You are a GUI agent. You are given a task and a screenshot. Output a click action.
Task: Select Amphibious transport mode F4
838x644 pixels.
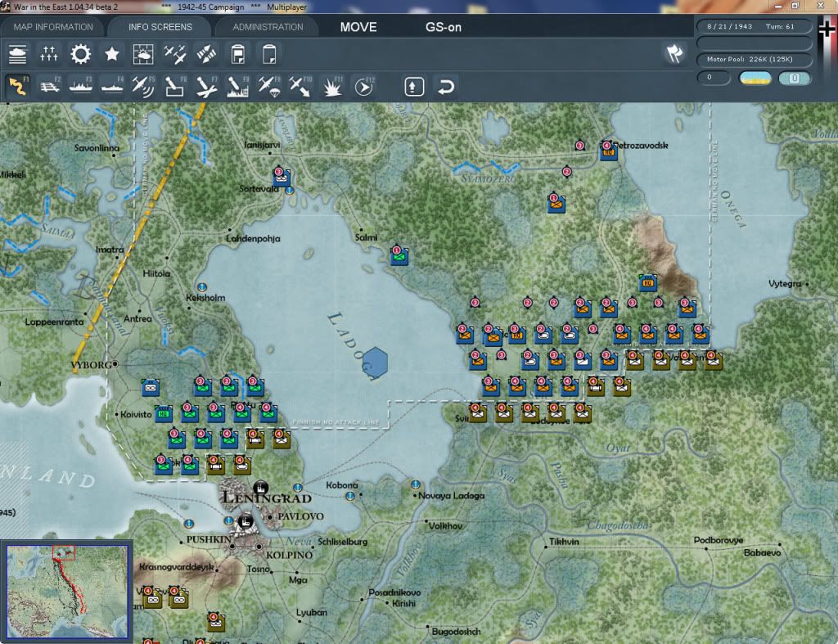(x=112, y=86)
